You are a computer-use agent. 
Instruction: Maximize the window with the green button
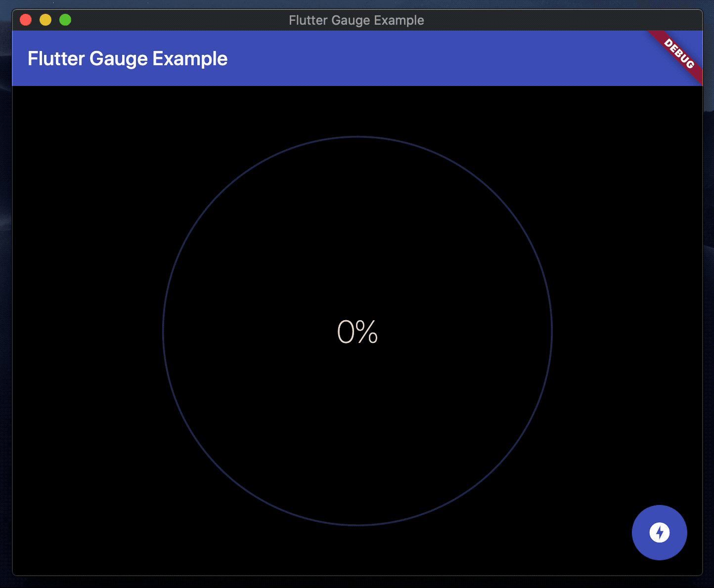click(65, 20)
